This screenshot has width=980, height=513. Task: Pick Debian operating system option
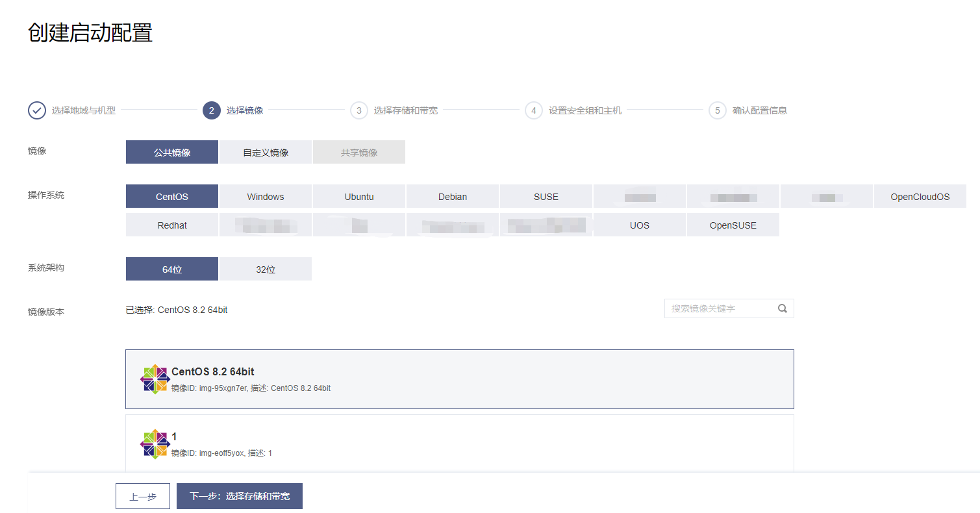coord(453,197)
